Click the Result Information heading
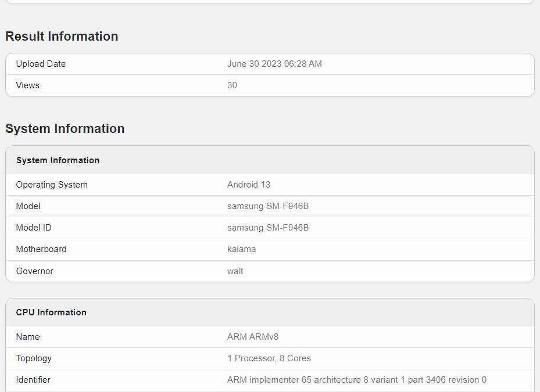Screen dimensions: 540x392 coord(62,36)
